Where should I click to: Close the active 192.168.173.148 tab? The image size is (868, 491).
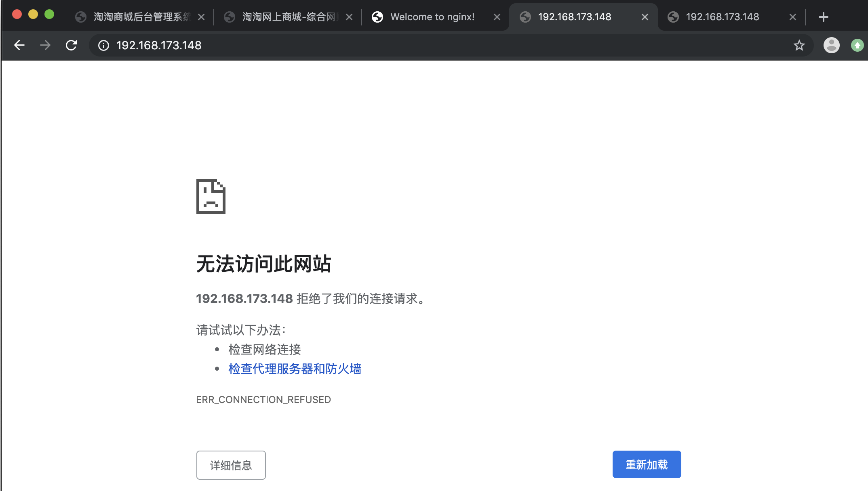click(645, 17)
